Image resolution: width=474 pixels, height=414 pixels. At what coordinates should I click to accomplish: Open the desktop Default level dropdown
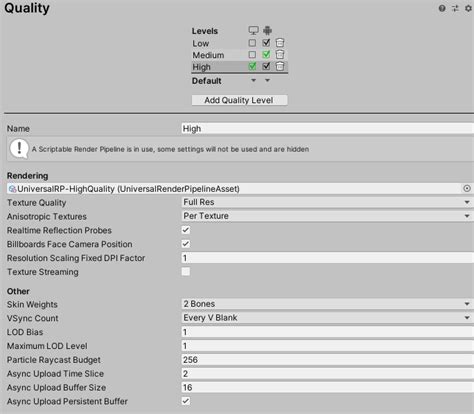coord(253,80)
